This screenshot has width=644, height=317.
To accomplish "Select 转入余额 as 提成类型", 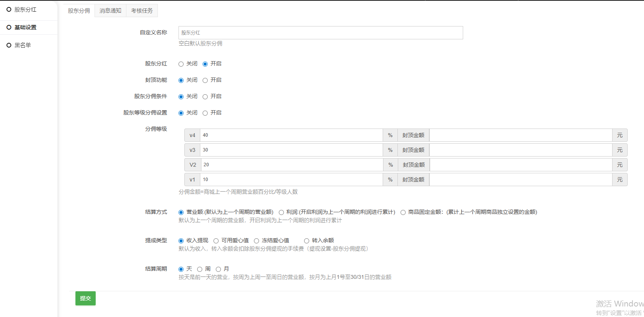I will pos(307,241).
